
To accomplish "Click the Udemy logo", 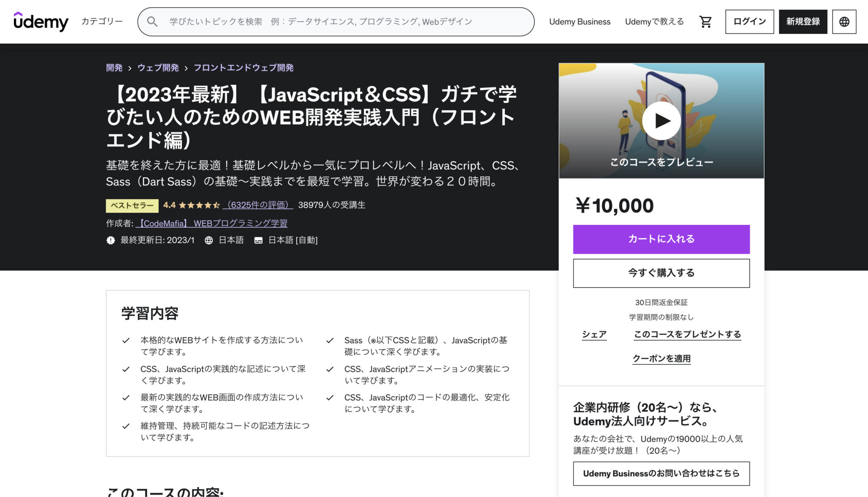I will [x=40, y=22].
